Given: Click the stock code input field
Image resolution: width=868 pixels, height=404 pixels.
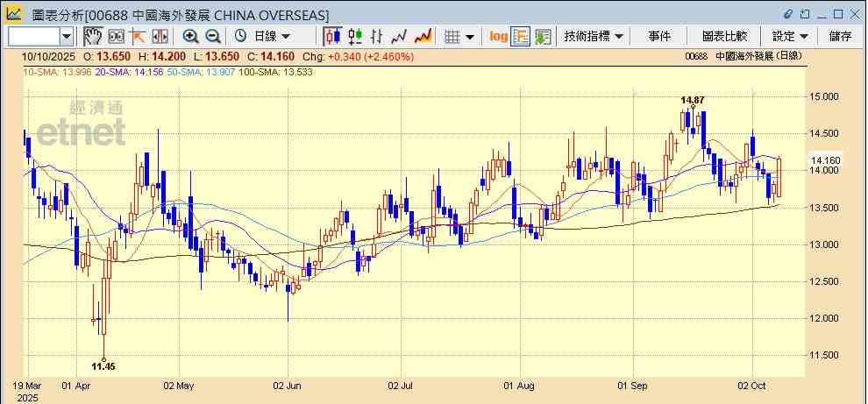Looking at the screenshot, I should coord(33,36).
